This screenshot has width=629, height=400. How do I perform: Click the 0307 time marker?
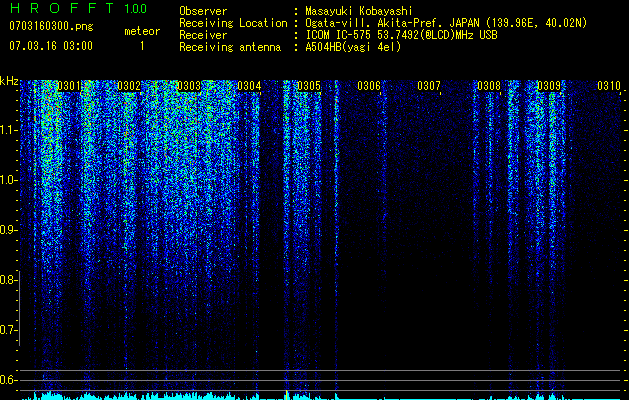(429, 86)
